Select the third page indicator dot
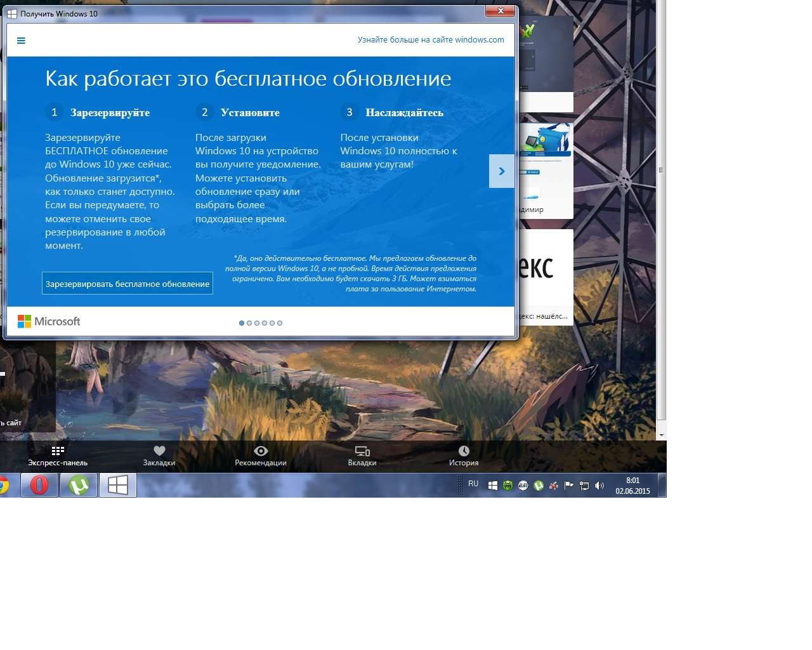The image size is (812, 650). (x=257, y=323)
